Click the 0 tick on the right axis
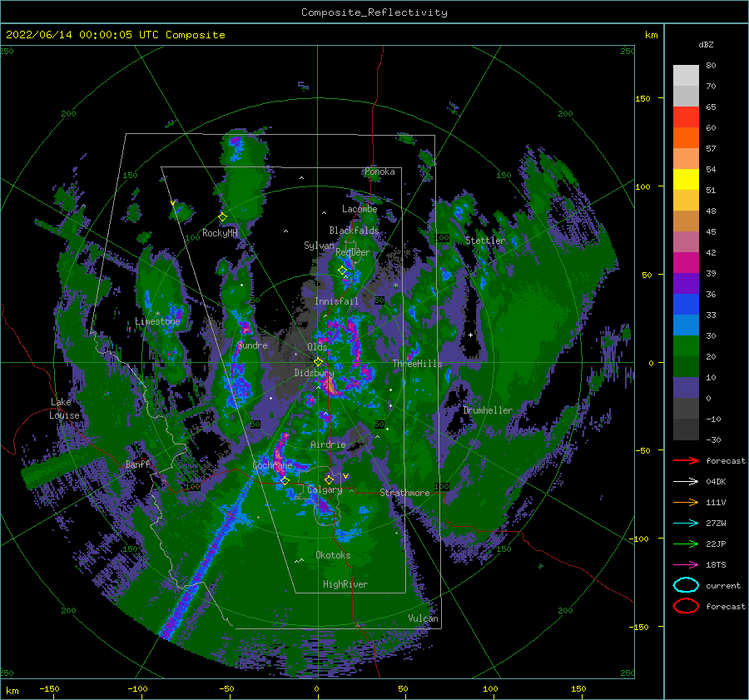 pos(651,363)
